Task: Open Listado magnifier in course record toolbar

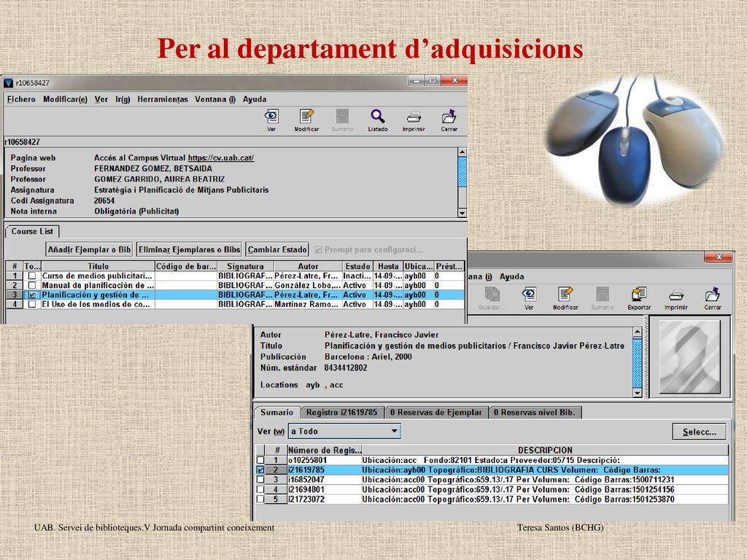Action: (378, 120)
